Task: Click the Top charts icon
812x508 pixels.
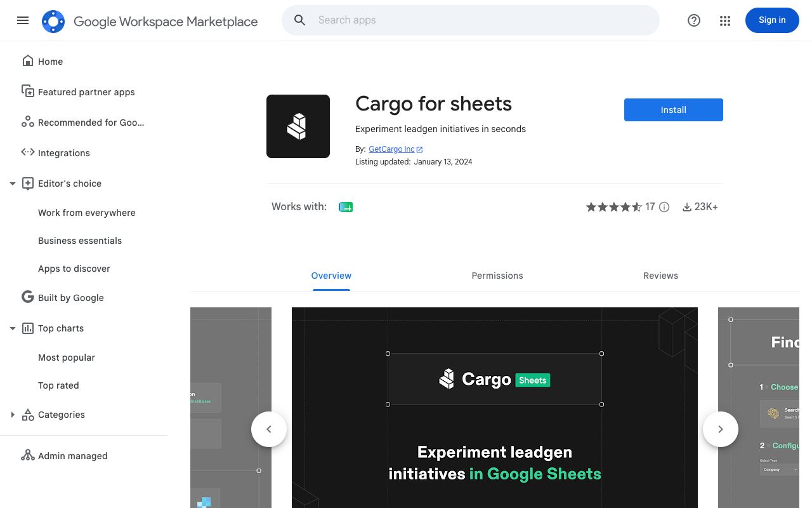Action: click(x=28, y=328)
